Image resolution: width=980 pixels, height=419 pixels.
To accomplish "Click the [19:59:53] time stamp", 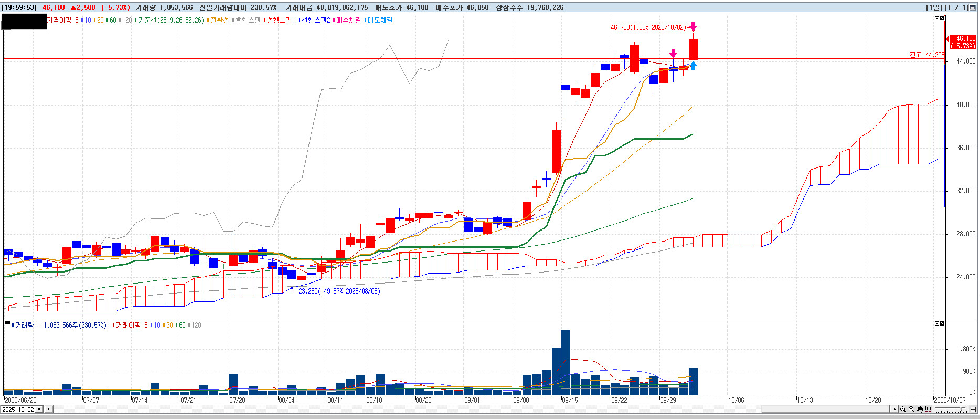I will (x=19, y=7).
